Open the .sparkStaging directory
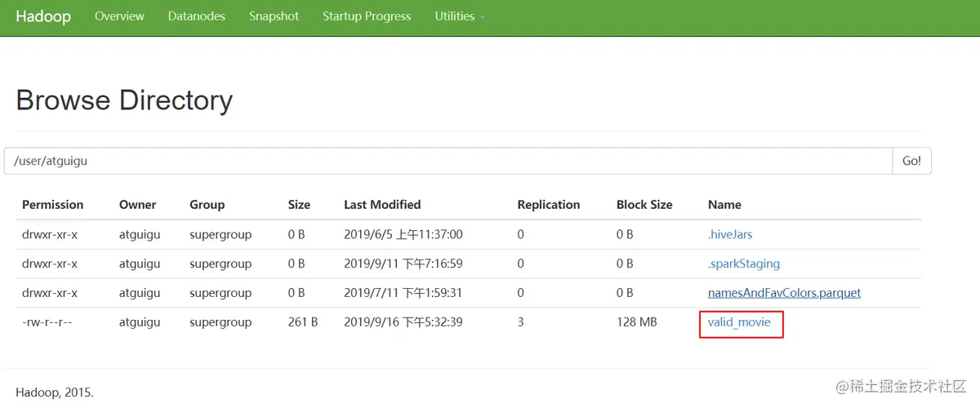The height and width of the screenshot is (408, 980). (x=744, y=264)
